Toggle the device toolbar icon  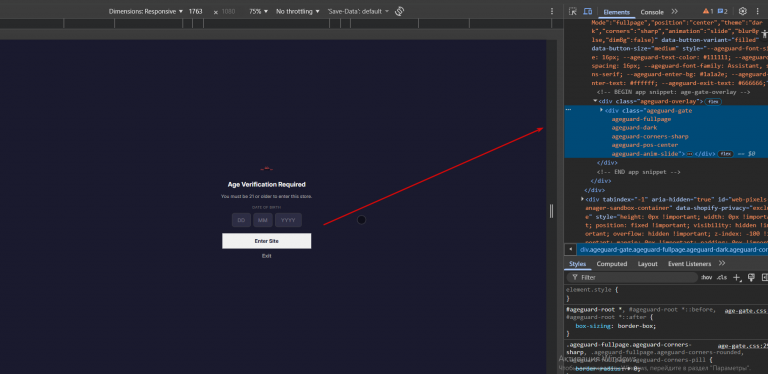pyautogui.click(x=588, y=11)
